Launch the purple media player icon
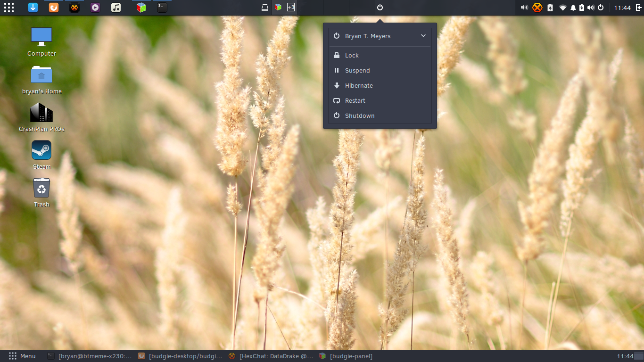 [x=95, y=8]
